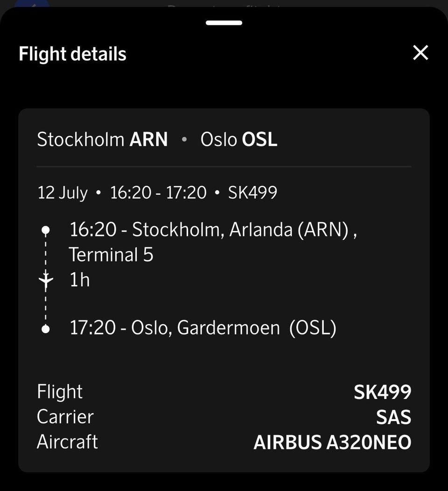Viewport: 448px width, 491px height.
Task: Select the Carrier row label
Action: (65, 417)
